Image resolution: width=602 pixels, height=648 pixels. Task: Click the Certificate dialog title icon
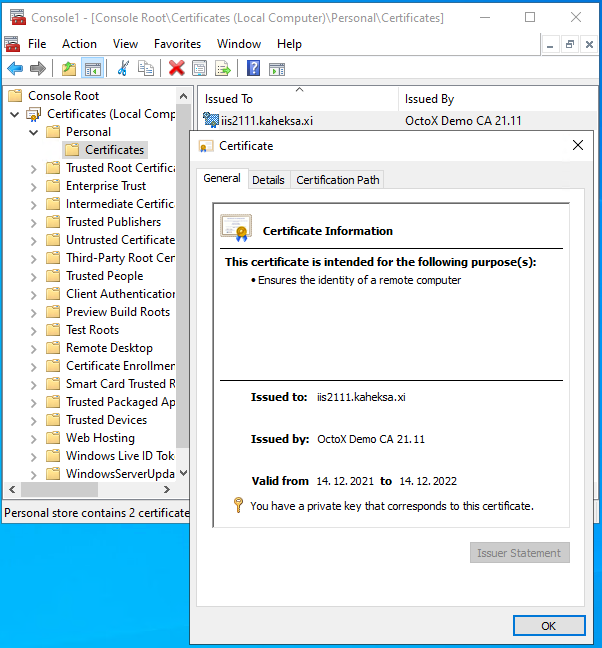click(x=205, y=146)
